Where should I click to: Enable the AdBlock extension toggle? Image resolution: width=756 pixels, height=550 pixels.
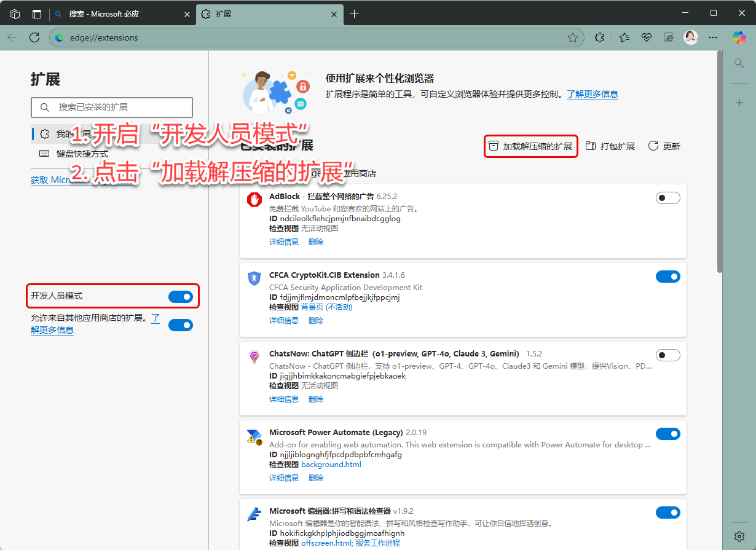668,198
